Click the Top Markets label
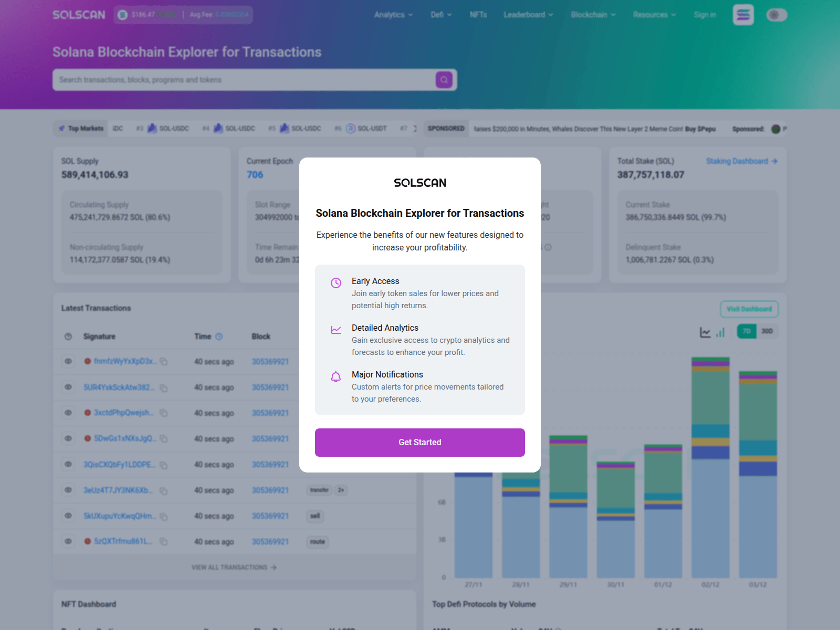Screen dimensions: 840x630 click(81, 129)
